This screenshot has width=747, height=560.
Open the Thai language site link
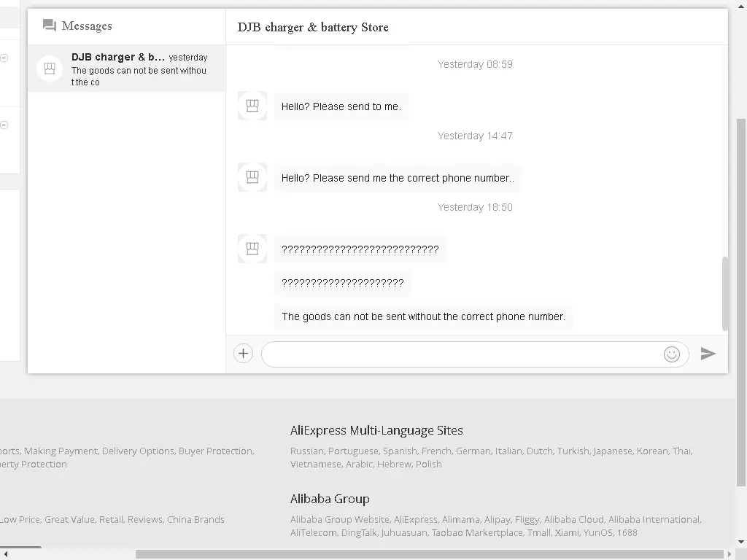point(683,451)
